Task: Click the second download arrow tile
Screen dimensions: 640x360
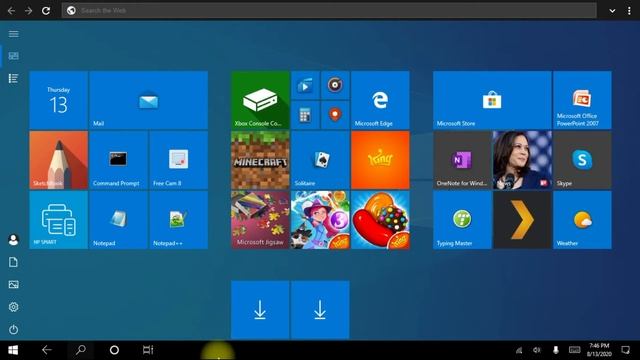Action: pyautogui.click(x=320, y=310)
